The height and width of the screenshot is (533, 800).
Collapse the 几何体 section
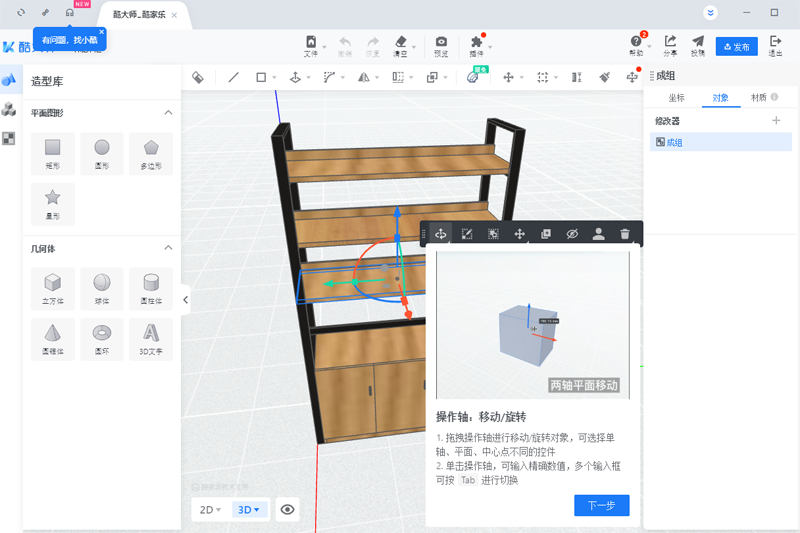(168, 247)
